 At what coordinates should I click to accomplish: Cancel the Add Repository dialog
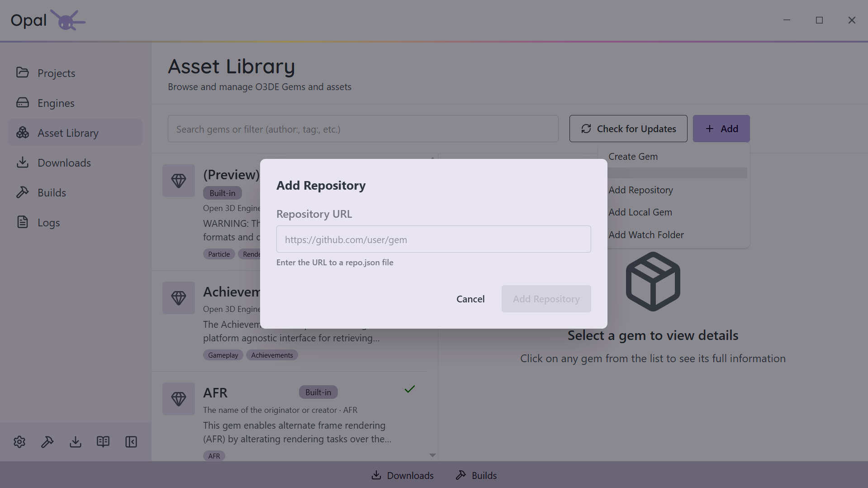click(470, 299)
